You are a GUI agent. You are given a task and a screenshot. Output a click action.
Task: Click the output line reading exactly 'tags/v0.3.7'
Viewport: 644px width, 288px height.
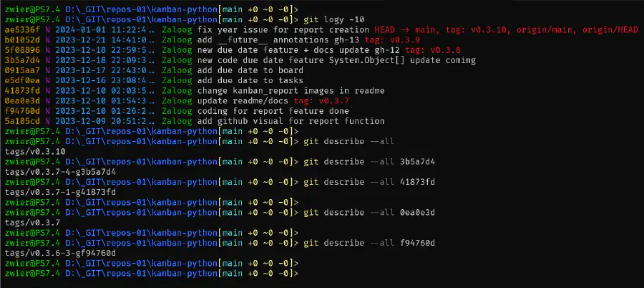33,223
